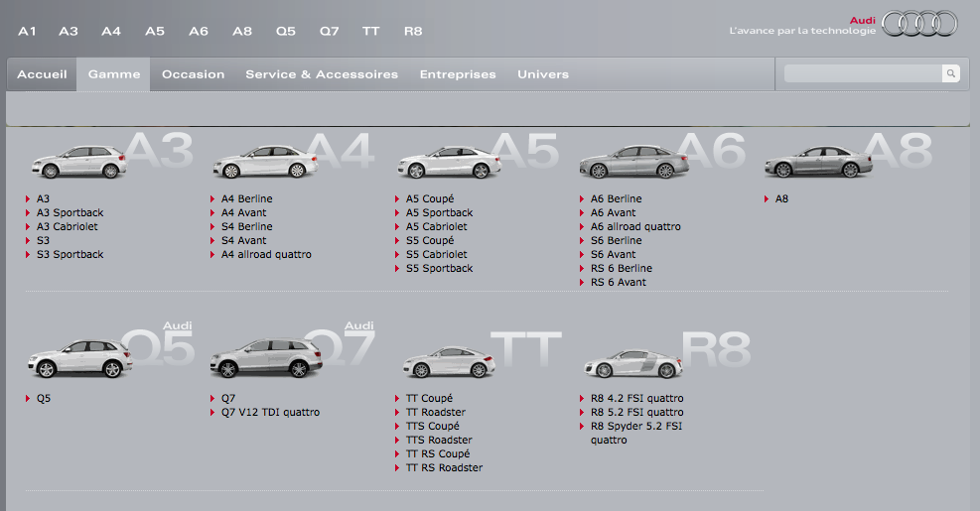The width and height of the screenshot is (980, 511).
Task: Follow the A5 Cabriolet link
Action: [x=436, y=226]
